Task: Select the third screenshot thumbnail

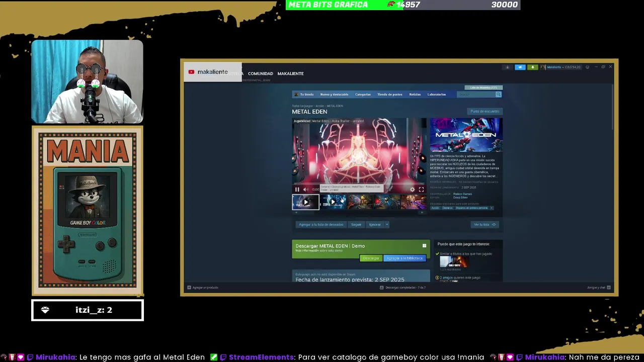Action: pyautogui.click(x=360, y=202)
